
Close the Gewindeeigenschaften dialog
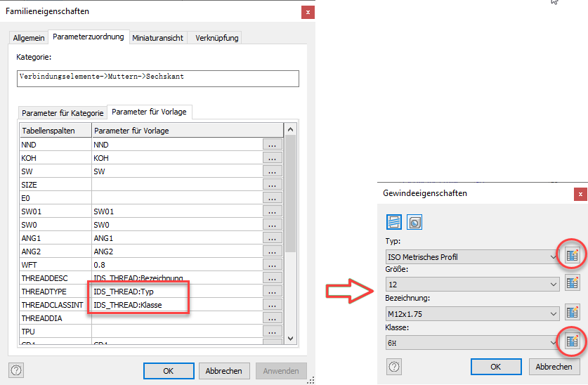580,194
